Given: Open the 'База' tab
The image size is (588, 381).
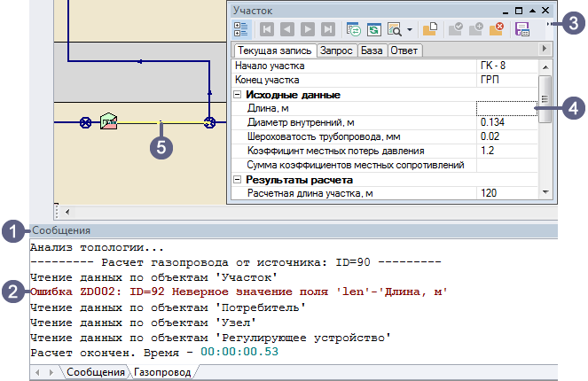Looking at the screenshot, I should [x=372, y=51].
